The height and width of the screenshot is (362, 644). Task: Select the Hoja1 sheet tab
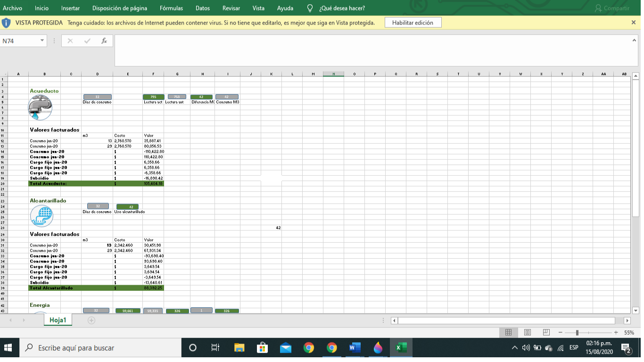pyautogui.click(x=58, y=321)
